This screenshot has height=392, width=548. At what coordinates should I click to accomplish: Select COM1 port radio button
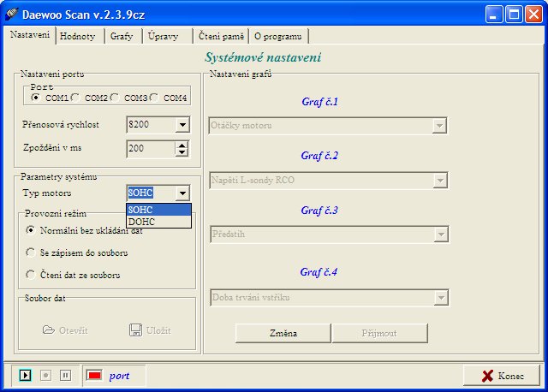point(35,98)
